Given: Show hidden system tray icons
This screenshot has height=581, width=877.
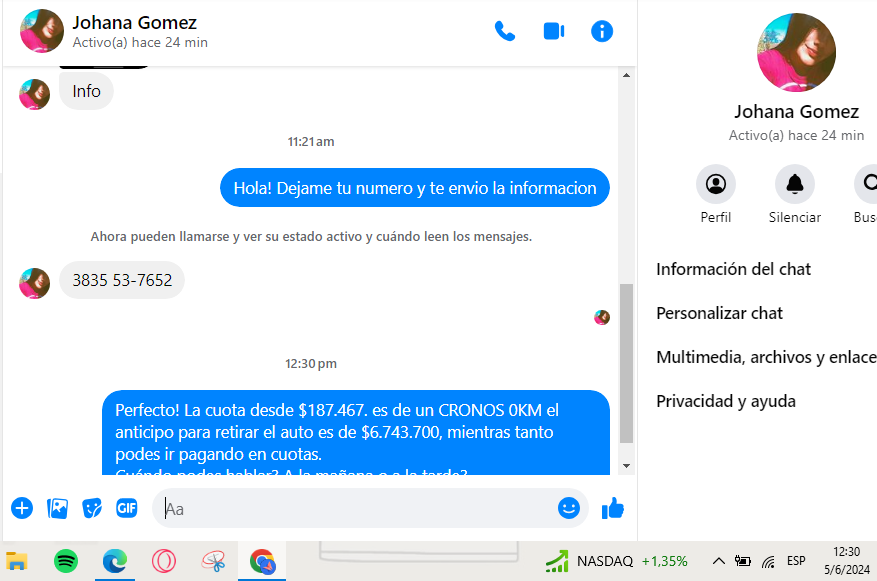Looking at the screenshot, I should (x=718, y=561).
